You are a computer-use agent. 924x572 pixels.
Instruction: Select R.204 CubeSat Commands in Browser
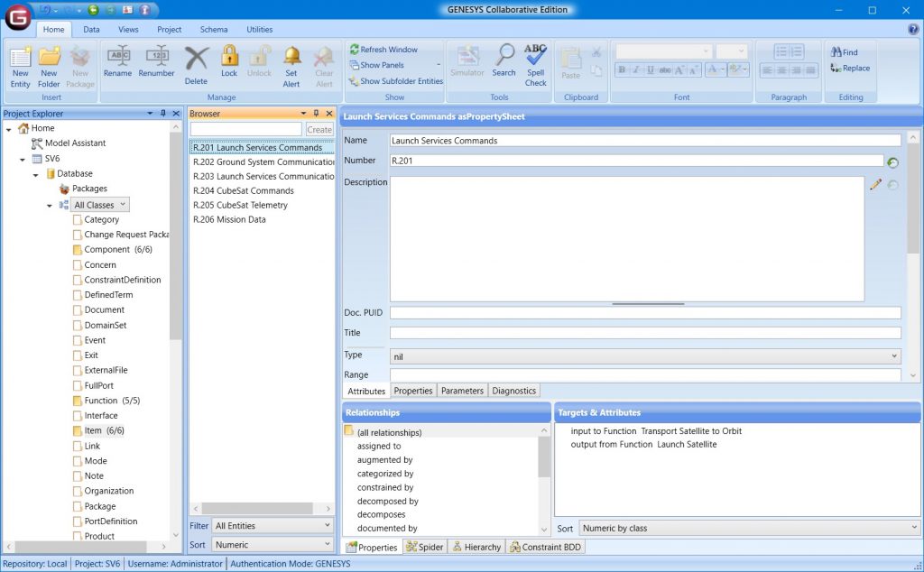244,191
